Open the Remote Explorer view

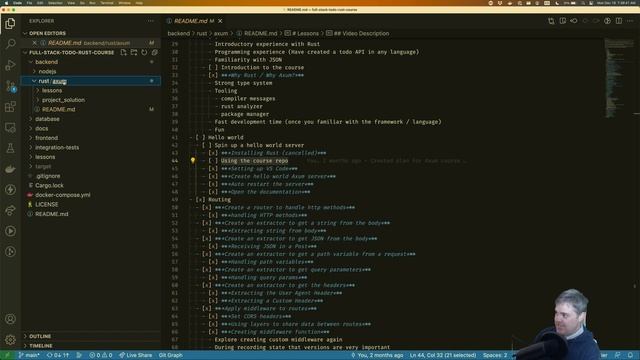[10, 127]
